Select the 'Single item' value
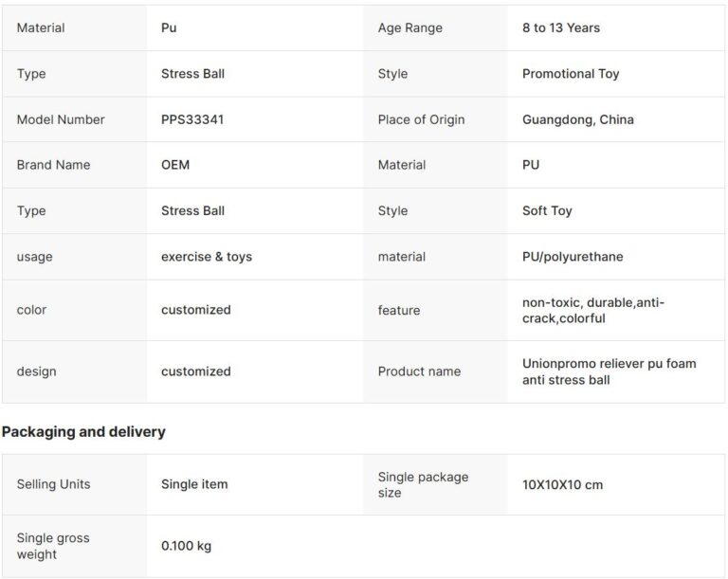Image resolution: width=728 pixels, height=579 pixels. coord(194,484)
